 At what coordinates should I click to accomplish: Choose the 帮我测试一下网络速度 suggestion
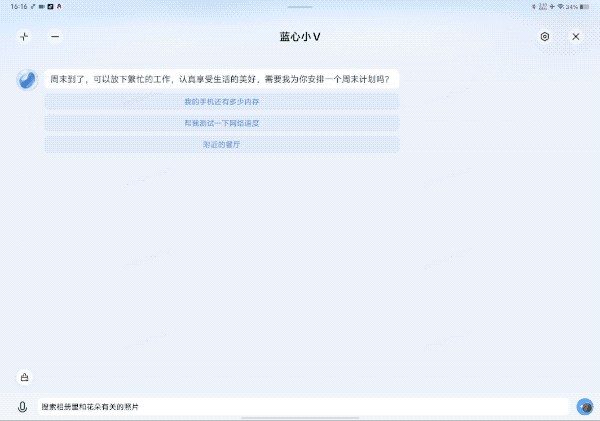click(x=221, y=123)
